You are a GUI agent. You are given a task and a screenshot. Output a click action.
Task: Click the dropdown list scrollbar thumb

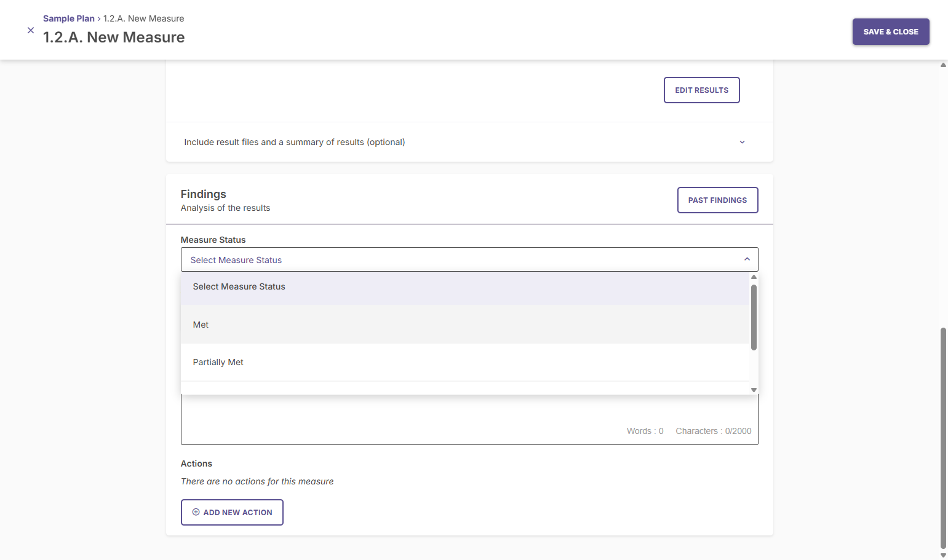click(x=754, y=317)
